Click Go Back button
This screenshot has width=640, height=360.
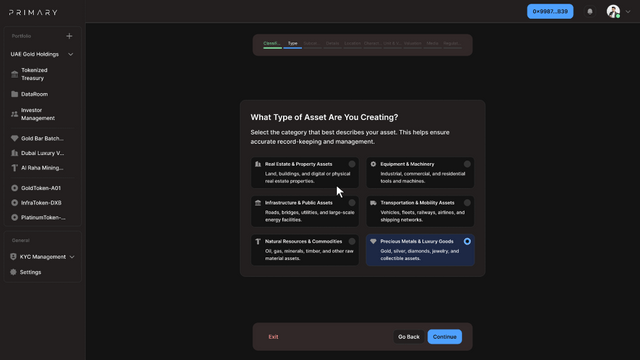coord(409,337)
